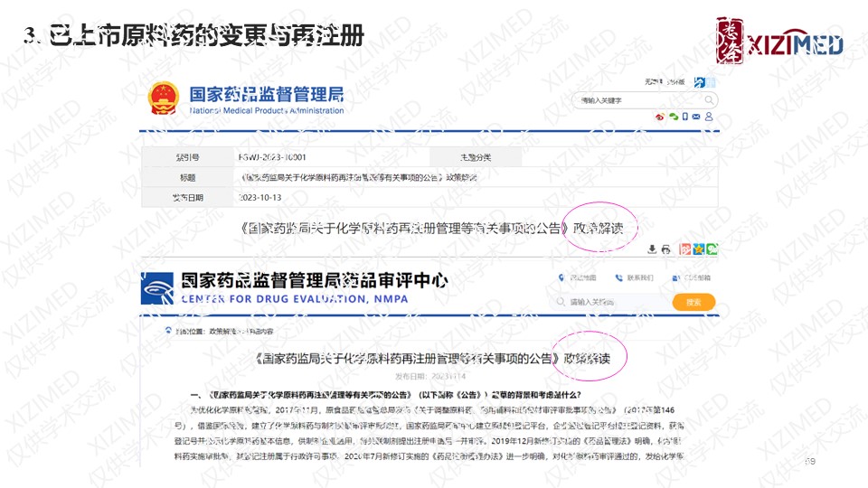Click the download icon below the notice title
Viewport: 868px width, 488px height.
[x=652, y=249]
